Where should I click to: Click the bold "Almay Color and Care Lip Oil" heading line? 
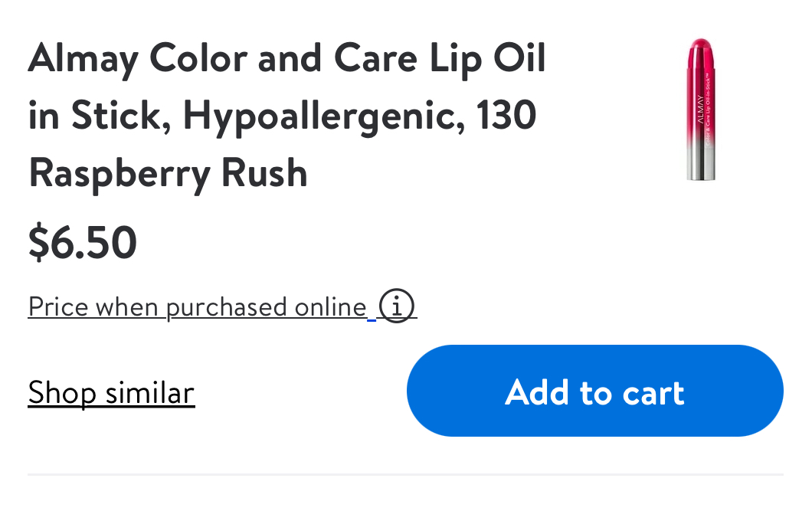286,58
